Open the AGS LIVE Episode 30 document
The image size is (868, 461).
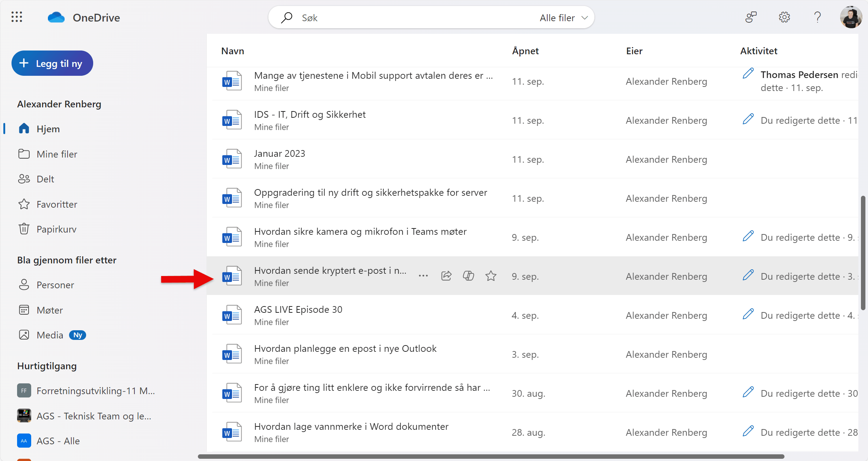click(x=298, y=309)
